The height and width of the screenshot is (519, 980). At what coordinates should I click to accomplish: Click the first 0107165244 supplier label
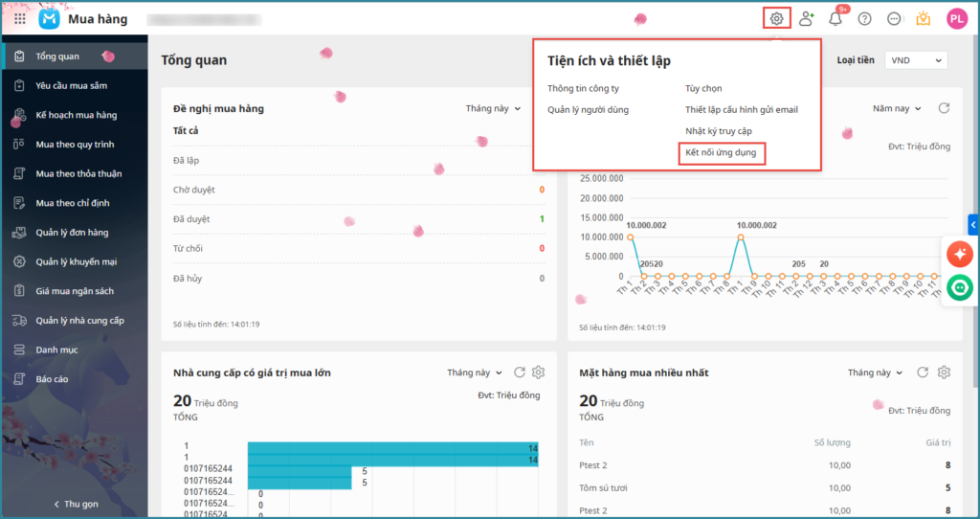click(x=208, y=468)
